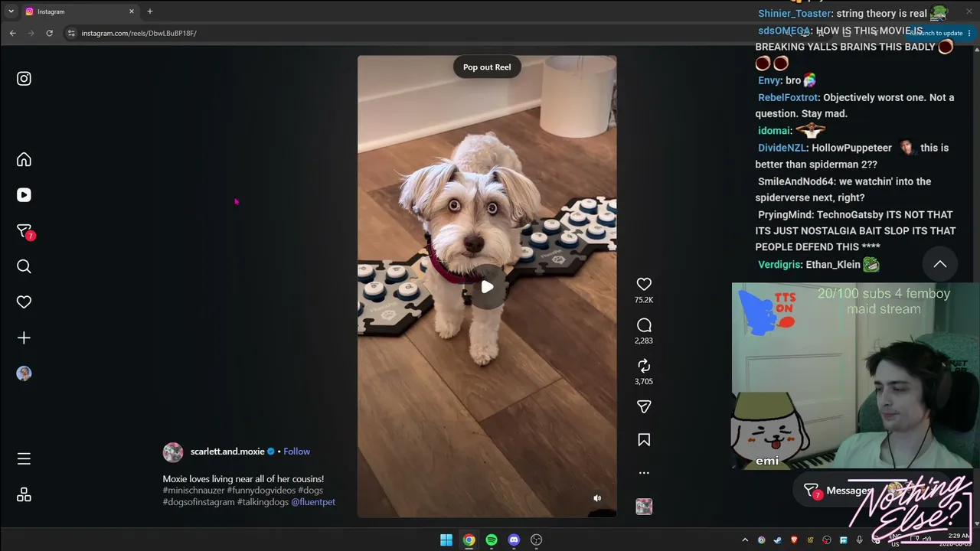Image resolution: width=980 pixels, height=551 pixels.
Task: Open Chrome from the taskbar
Action: point(469,540)
